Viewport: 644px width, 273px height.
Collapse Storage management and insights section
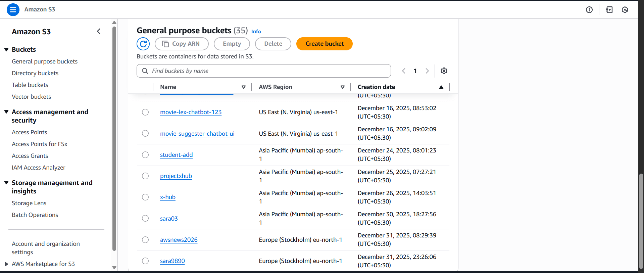[x=6, y=183]
